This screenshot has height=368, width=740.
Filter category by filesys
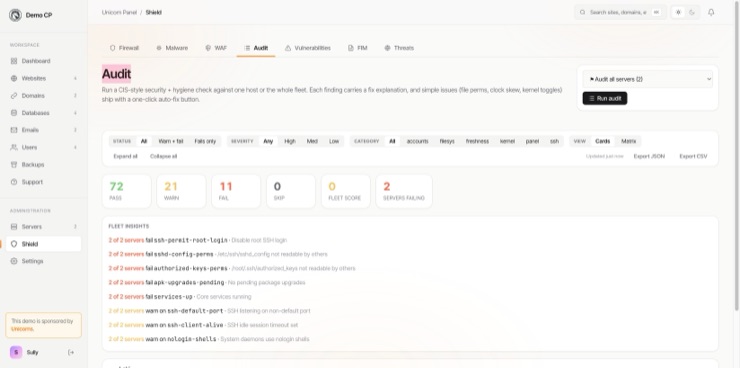coord(447,141)
